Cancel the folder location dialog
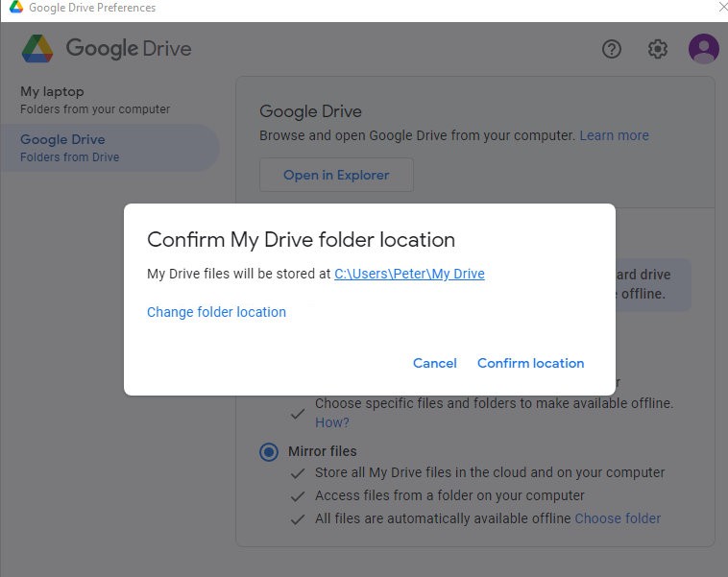Image resolution: width=728 pixels, height=577 pixels. coord(434,363)
